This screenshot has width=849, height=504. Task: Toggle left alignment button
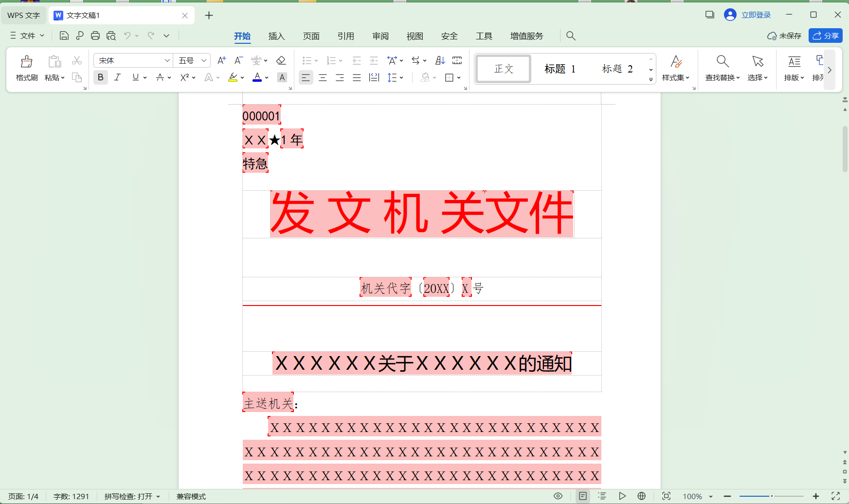coord(306,77)
